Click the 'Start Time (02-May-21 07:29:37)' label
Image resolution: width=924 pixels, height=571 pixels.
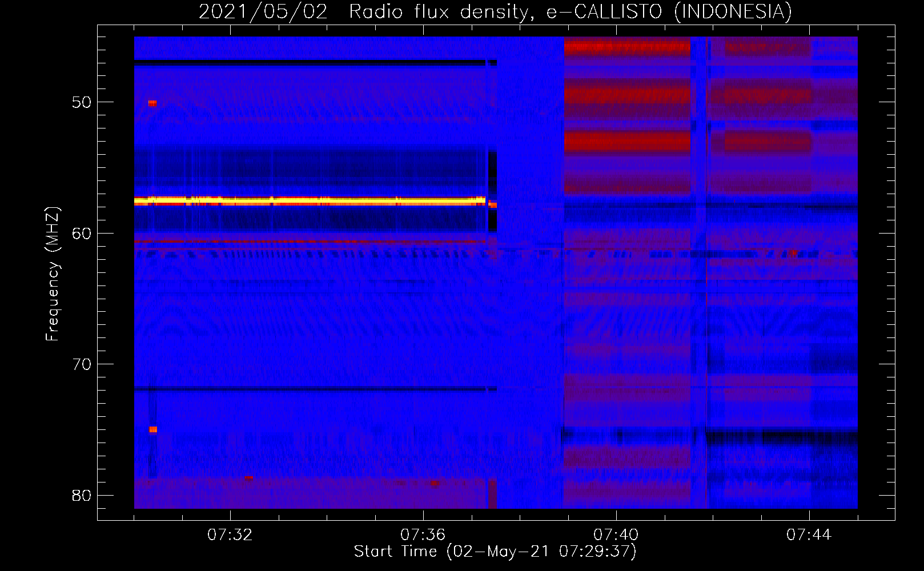(x=495, y=552)
